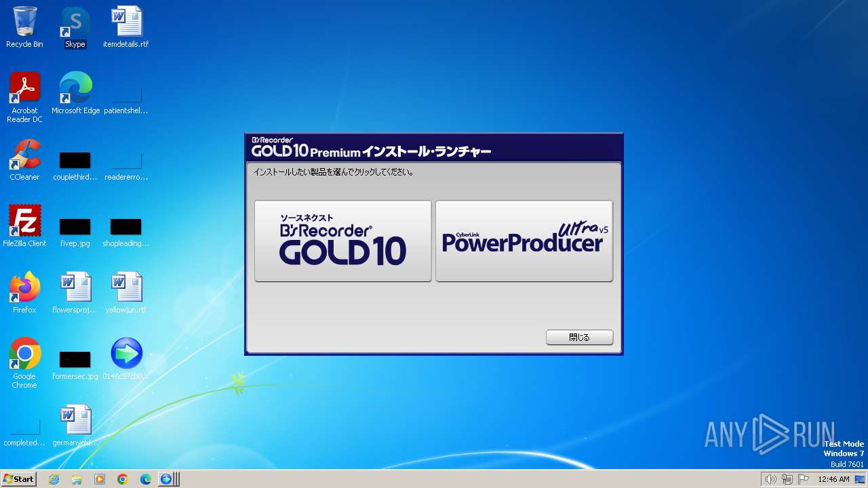
Task: Select formersec.jpg image file
Action: click(75, 365)
